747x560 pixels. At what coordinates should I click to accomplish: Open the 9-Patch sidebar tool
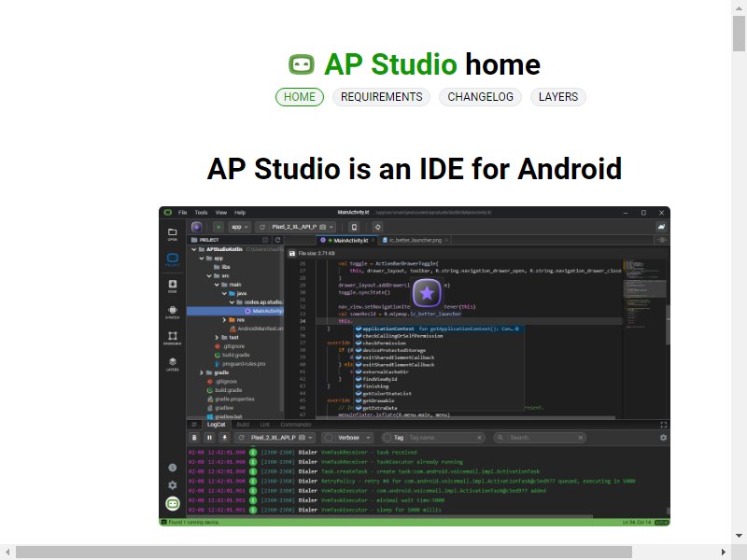173,312
